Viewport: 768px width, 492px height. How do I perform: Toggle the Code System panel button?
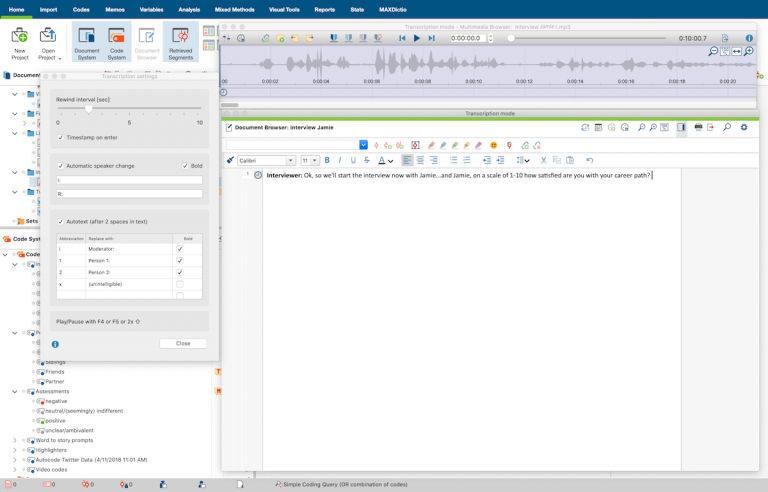(117, 42)
